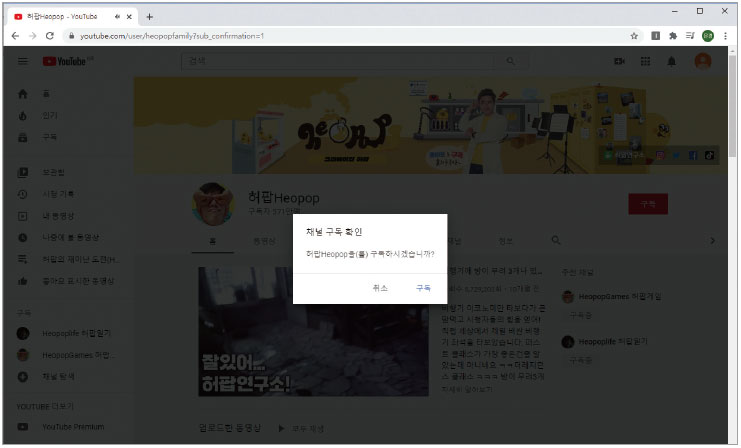Open Twitter link on the channel banner
Screen dimensions: 741x448
[677, 155]
